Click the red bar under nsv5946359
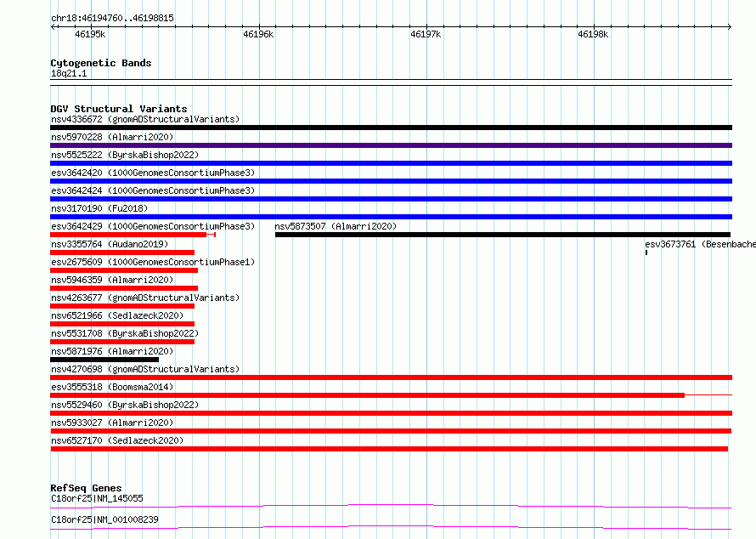Image resolution: width=756 pixels, height=539 pixels. pos(124,288)
